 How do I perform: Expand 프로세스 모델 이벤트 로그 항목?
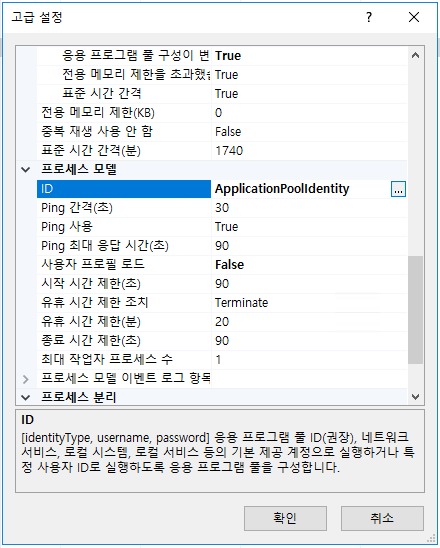(x=26, y=379)
